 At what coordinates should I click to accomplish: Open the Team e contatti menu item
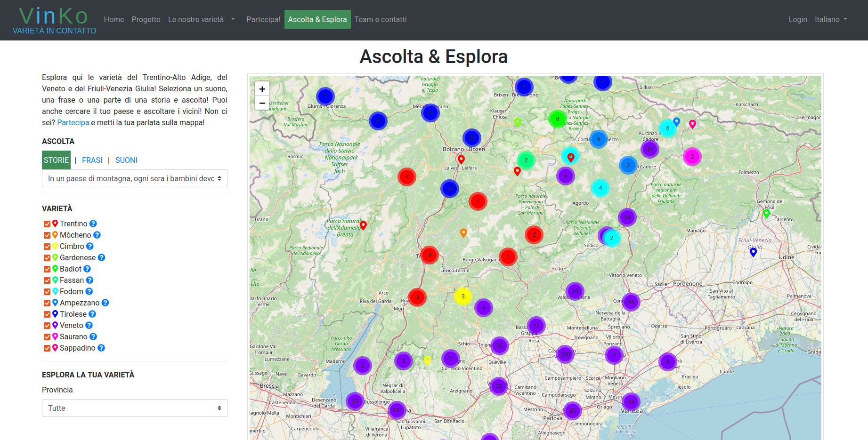[380, 19]
